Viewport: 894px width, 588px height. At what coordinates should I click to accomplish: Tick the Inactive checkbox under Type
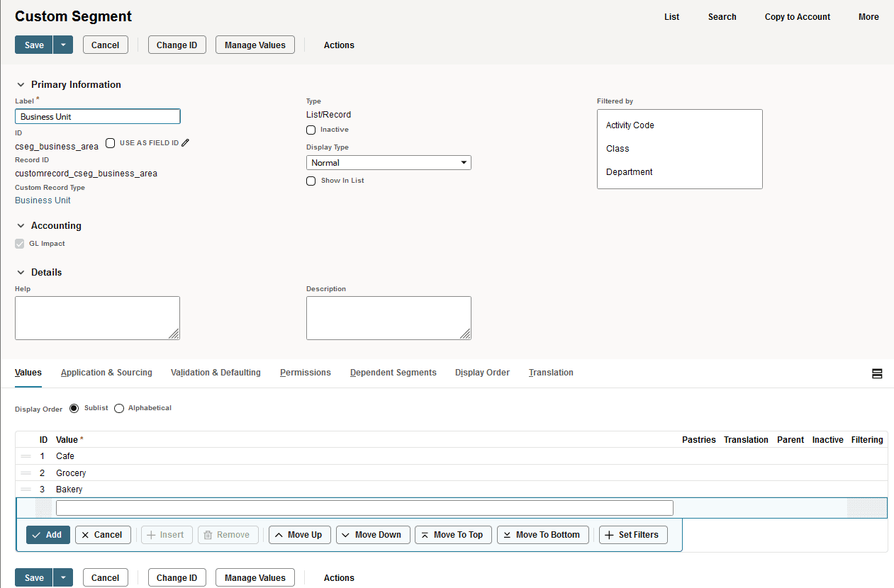(311, 130)
